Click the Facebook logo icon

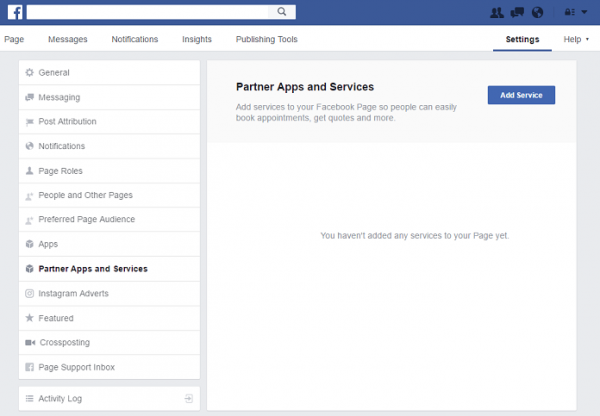pyautogui.click(x=15, y=12)
